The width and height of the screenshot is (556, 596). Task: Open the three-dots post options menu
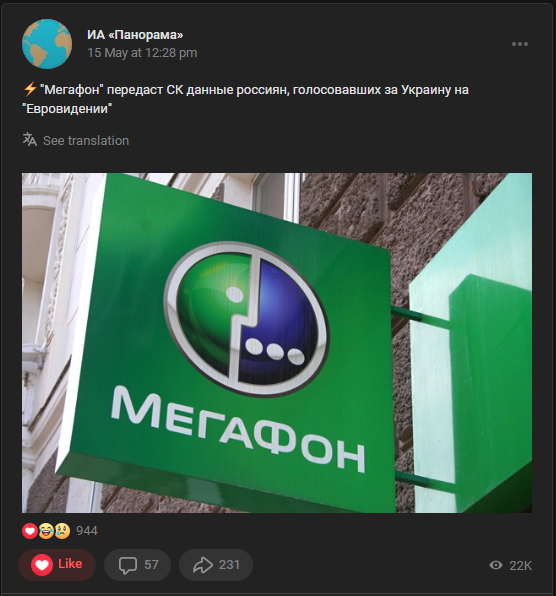tap(520, 44)
